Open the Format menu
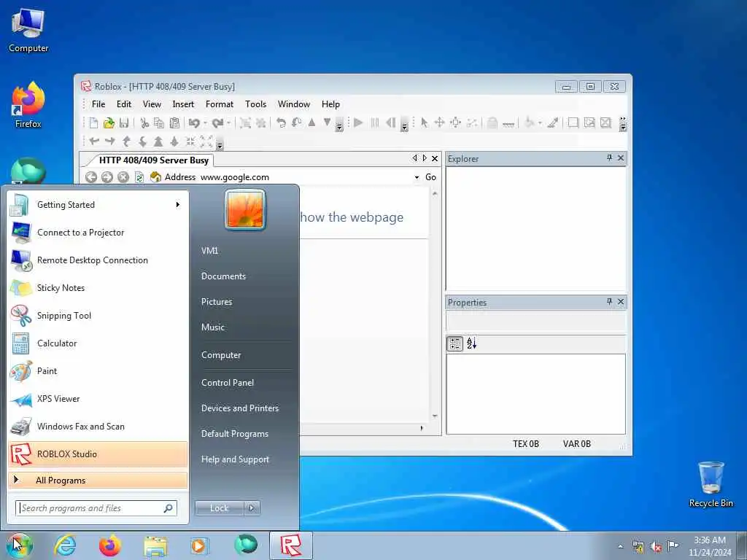747x560 pixels. (x=220, y=104)
